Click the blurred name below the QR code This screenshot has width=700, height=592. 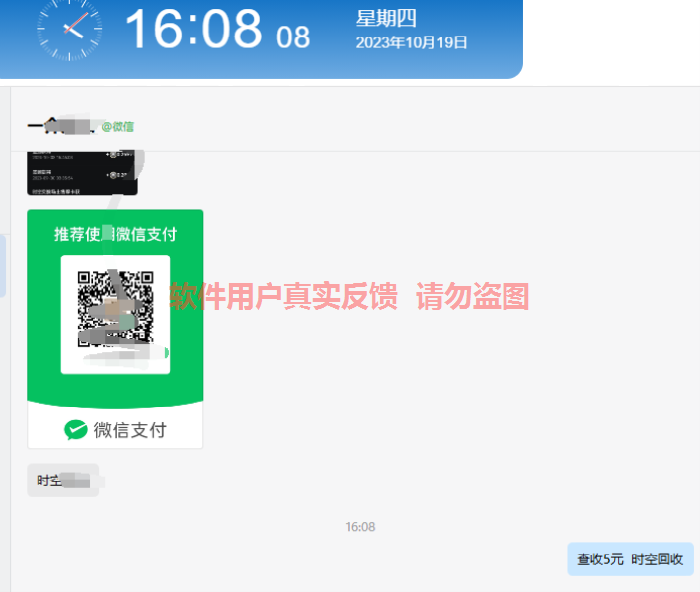122,355
